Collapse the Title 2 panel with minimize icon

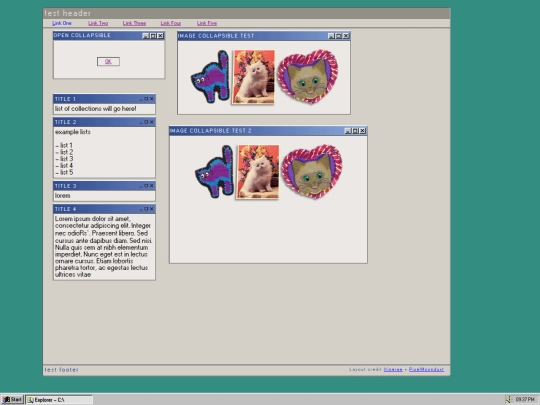tap(141, 122)
